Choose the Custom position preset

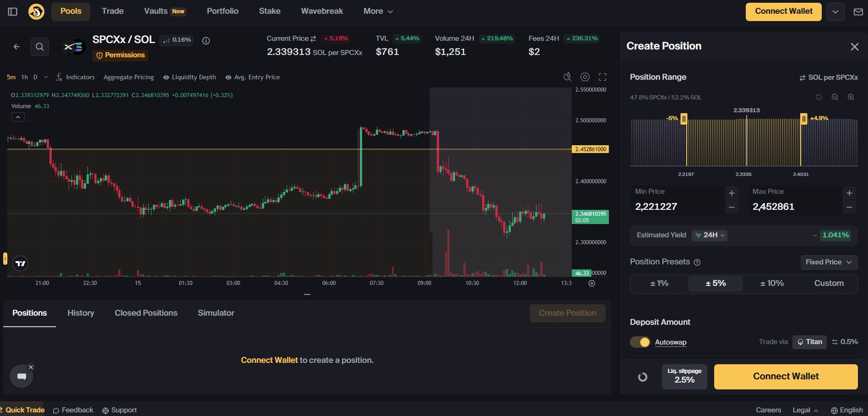(829, 284)
